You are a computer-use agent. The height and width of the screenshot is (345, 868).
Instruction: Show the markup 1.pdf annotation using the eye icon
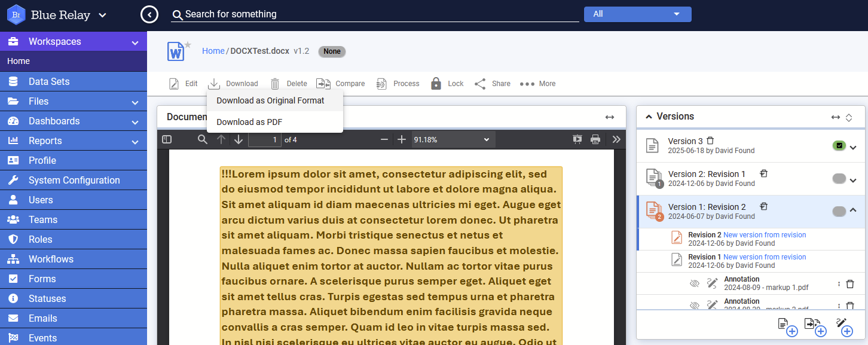[x=694, y=283]
